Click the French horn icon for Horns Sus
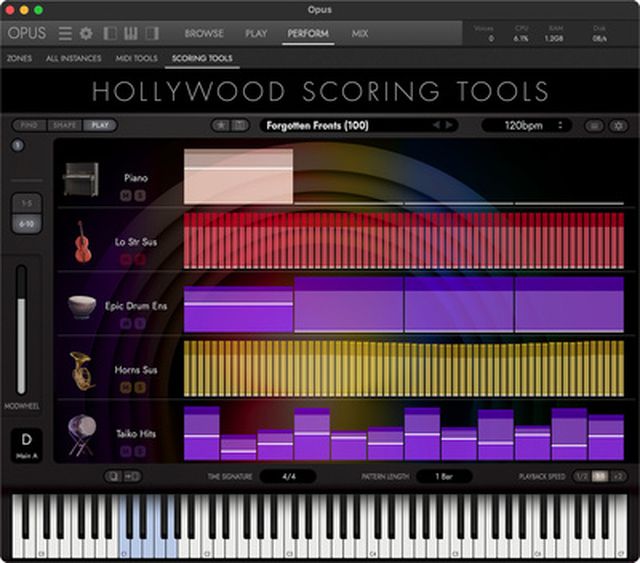Screen dimensions: 640x563 click(82, 371)
